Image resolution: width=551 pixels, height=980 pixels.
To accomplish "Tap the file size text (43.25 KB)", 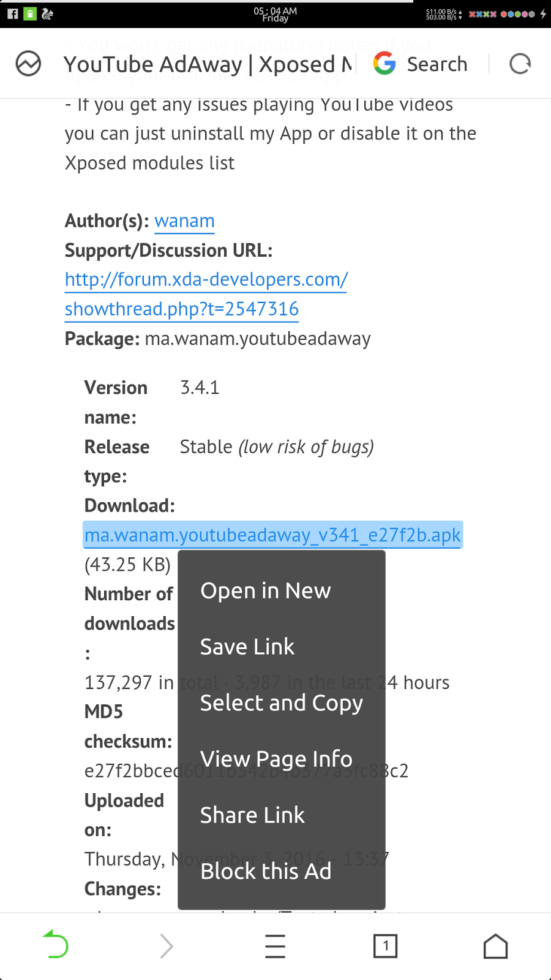I will point(127,565).
